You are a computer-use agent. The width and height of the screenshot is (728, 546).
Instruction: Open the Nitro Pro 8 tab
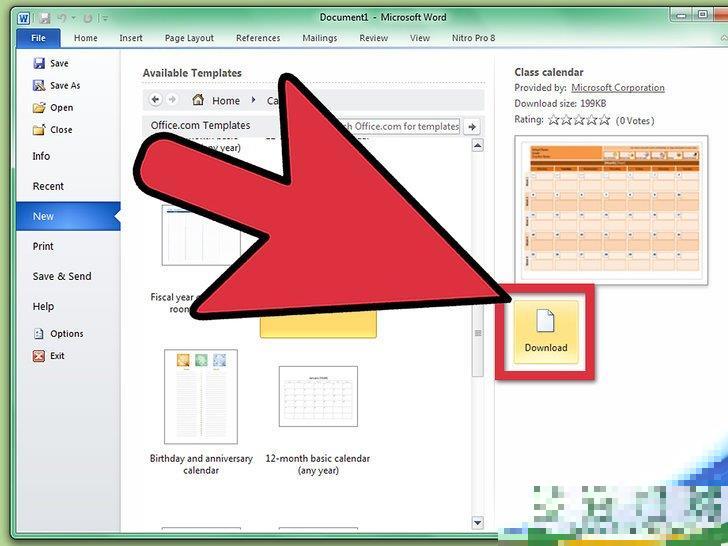coord(475,38)
